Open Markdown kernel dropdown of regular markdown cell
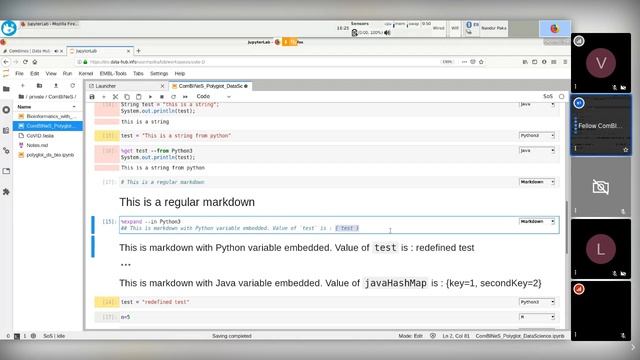The height and width of the screenshot is (360, 640). tap(537, 182)
